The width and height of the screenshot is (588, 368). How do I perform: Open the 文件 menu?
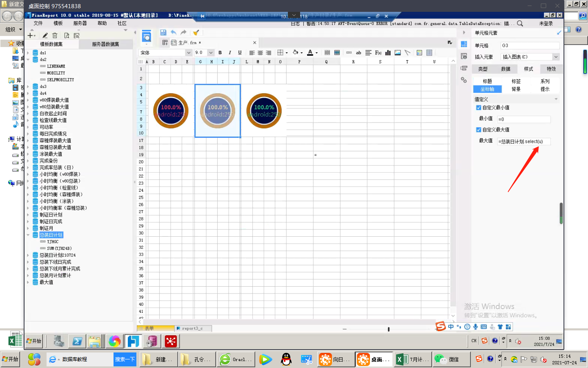[38, 23]
